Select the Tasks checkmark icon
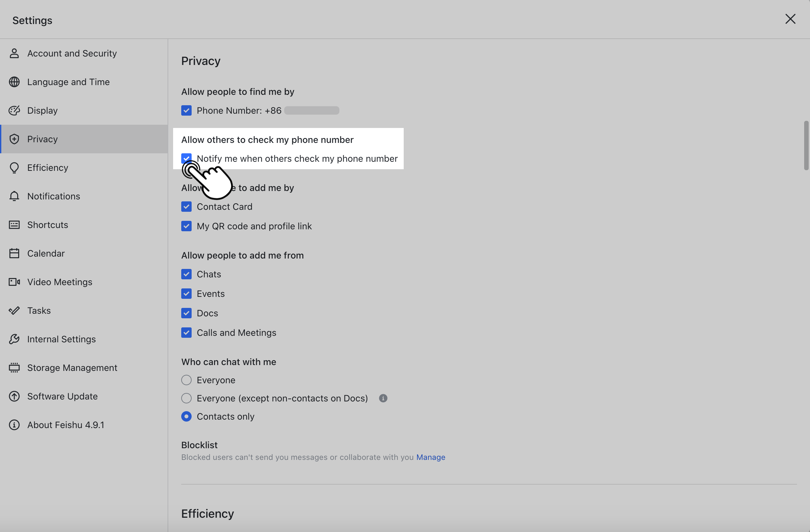 (x=14, y=310)
